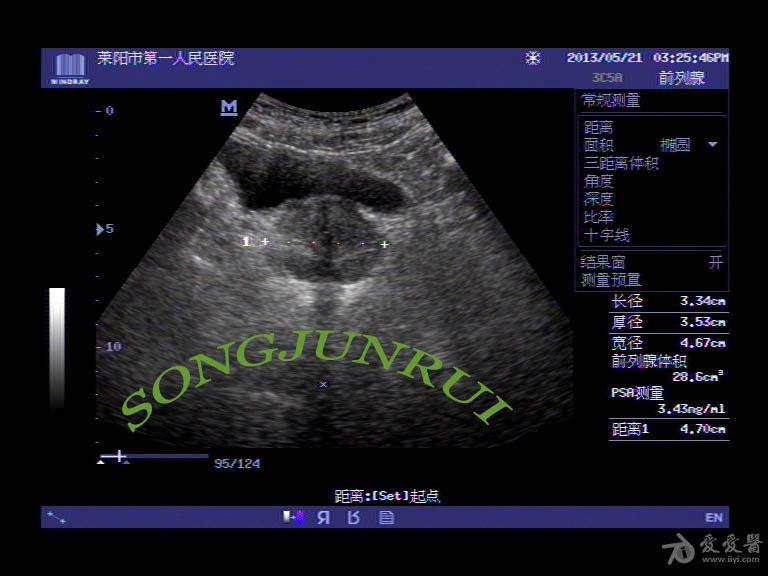Click the left measurement caliper cross
The width and height of the screenshot is (768, 576).
(265, 241)
